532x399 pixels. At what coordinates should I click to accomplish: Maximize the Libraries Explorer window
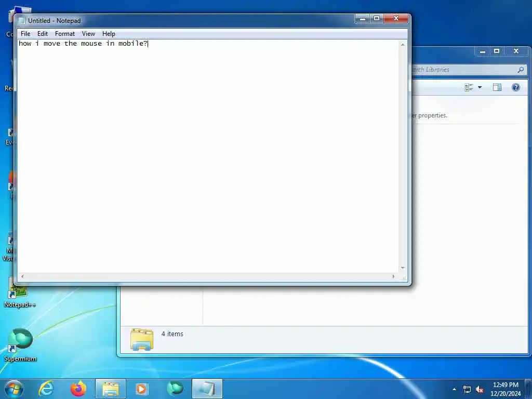click(497, 51)
